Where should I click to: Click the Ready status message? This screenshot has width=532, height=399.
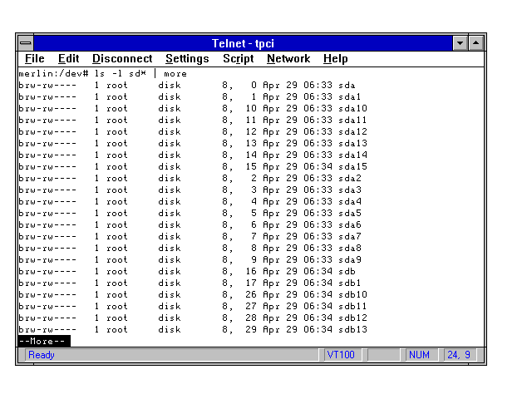(42, 355)
